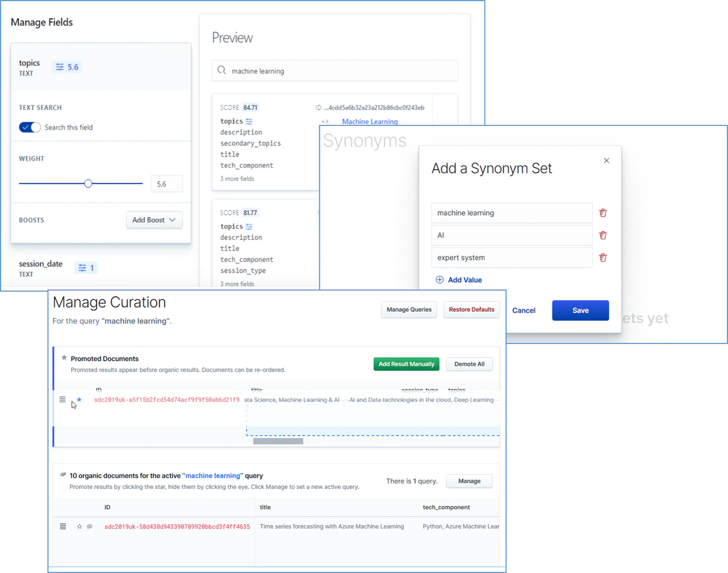The width and height of the screenshot is (728, 573).
Task: Click the weight slider handle
Action: (x=88, y=184)
